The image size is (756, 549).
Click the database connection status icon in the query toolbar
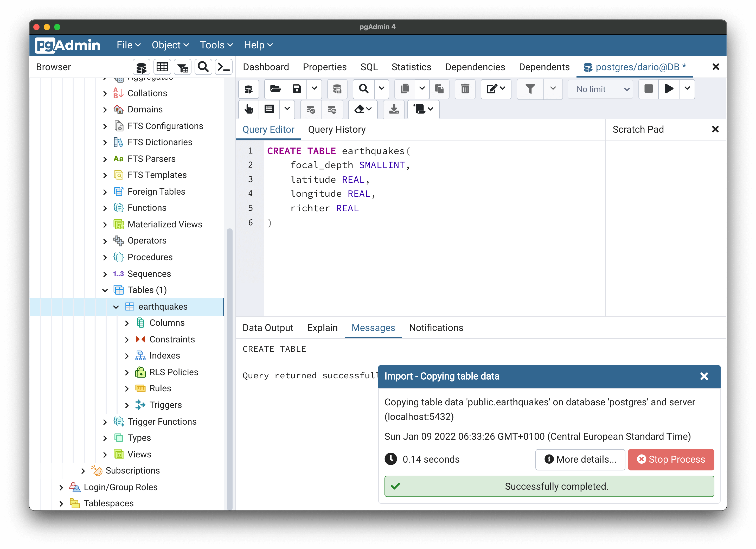click(249, 89)
